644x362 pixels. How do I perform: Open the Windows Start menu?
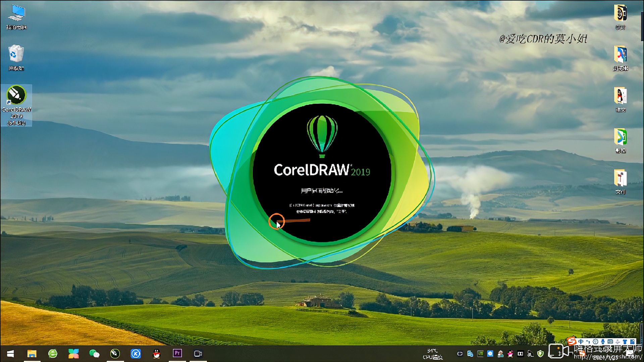coord(10,354)
